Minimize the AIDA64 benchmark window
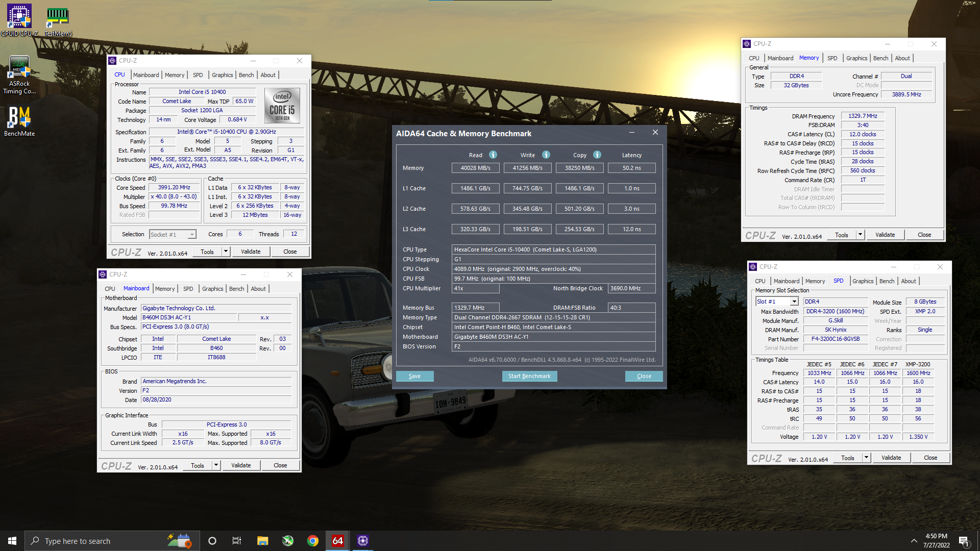The width and height of the screenshot is (980, 551). [632, 133]
